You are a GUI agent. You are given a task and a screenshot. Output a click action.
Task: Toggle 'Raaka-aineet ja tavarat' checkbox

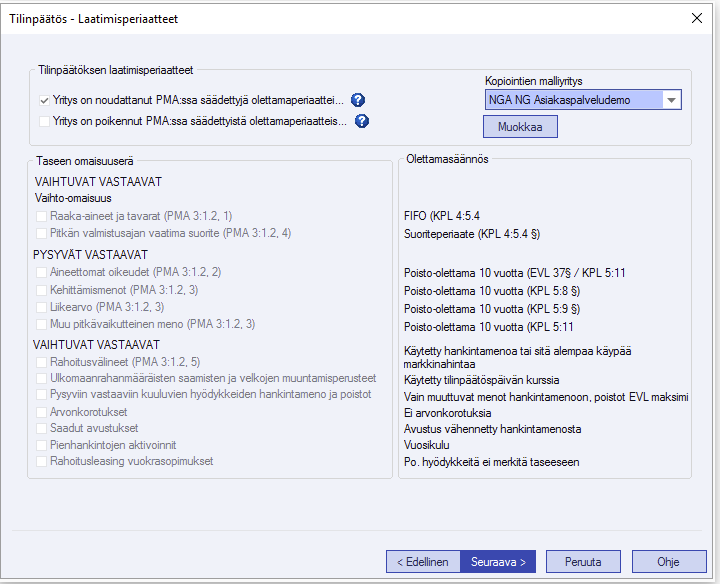click(41, 216)
